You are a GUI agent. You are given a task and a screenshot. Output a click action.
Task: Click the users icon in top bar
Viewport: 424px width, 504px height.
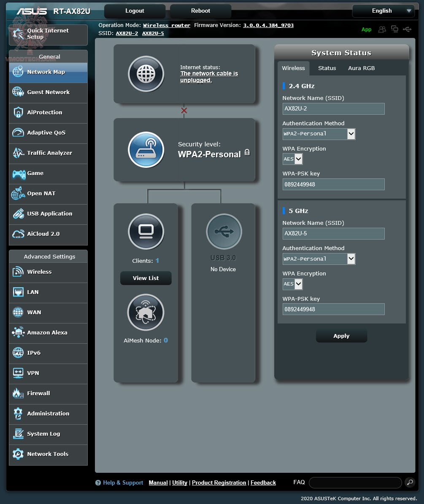click(x=382, y=29)
